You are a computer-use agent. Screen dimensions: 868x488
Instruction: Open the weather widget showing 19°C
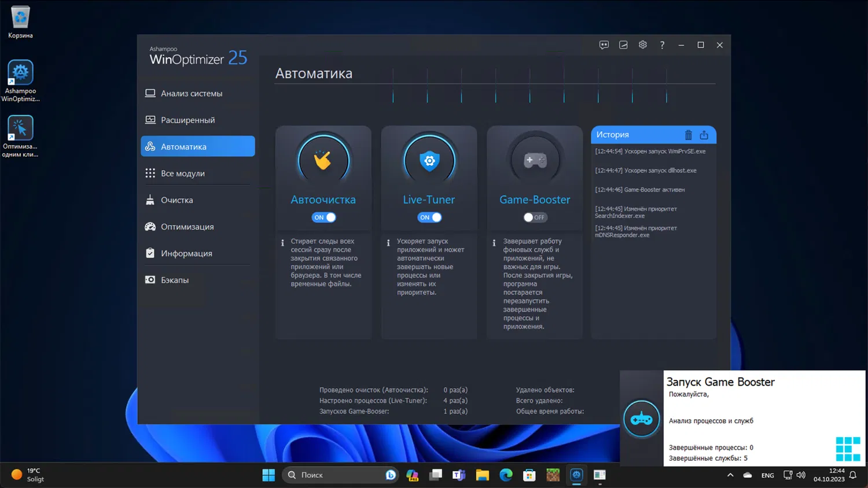(x=28, y=475)
